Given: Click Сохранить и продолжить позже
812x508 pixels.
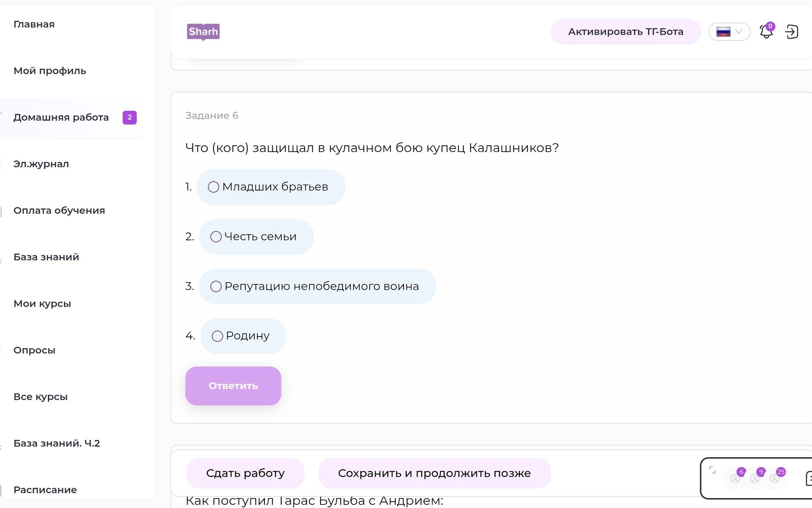Looking at the screenshot, I should [434, 473].
